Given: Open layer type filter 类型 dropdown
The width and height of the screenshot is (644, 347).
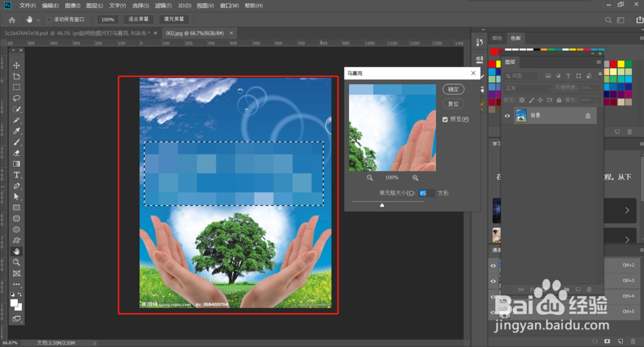Looking at the screenshot, I should (x=521, y=76).
